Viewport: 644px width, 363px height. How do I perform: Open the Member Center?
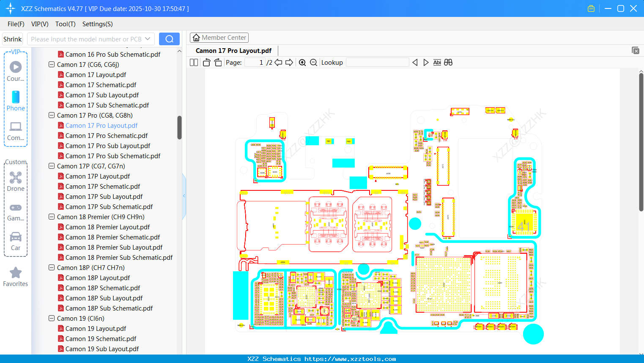coord(219,38)
